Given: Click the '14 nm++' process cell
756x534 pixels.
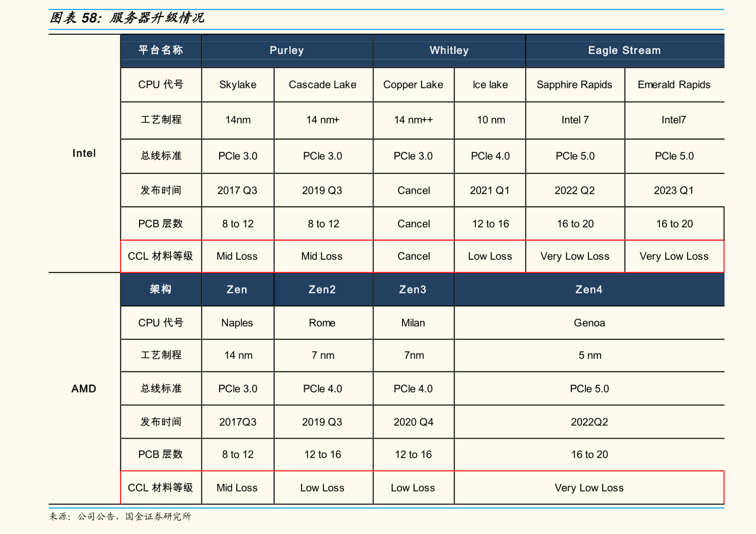Looking at the screenshot, I should (x=413, y=120).
